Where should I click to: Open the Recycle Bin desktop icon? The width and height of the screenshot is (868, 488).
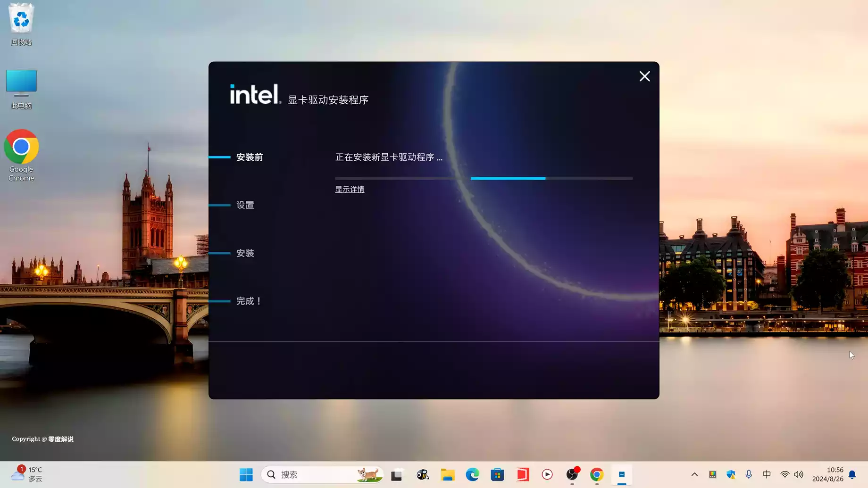tap(21, 25)
